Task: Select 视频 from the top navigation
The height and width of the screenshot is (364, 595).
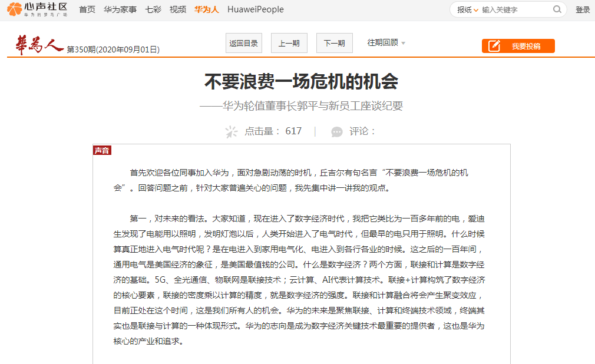Action: coord(177,9)
